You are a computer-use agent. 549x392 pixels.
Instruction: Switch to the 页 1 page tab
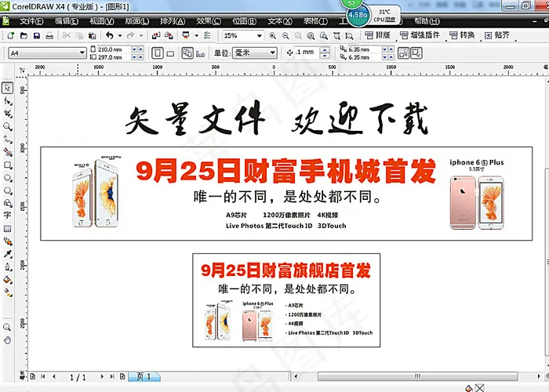click(x=144, y=376)
